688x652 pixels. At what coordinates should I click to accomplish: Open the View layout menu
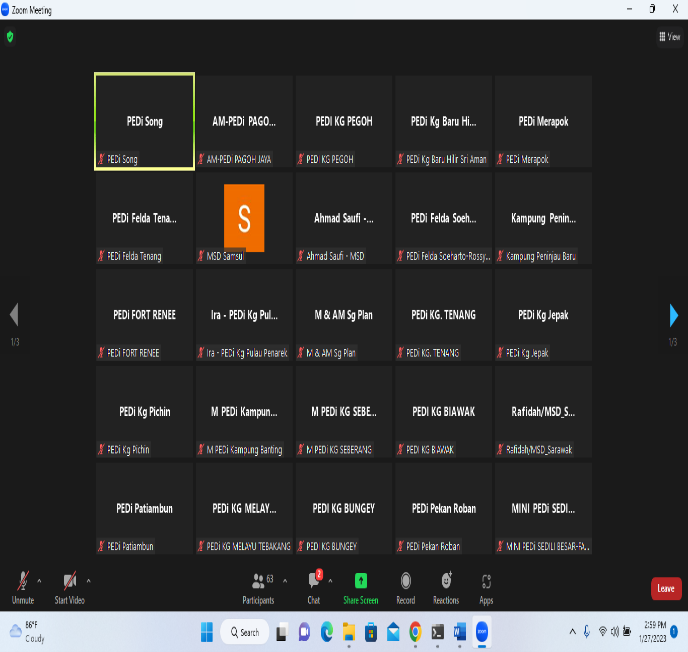(669, 36)
